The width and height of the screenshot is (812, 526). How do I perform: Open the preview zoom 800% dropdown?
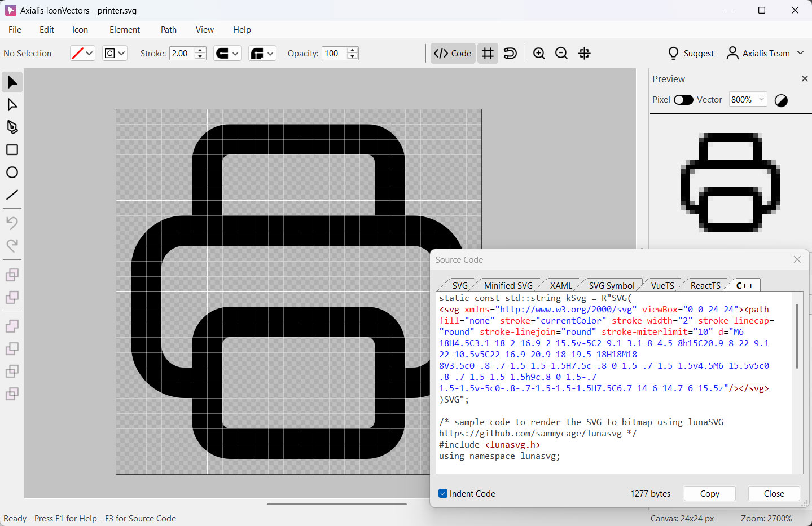[748, 100]
